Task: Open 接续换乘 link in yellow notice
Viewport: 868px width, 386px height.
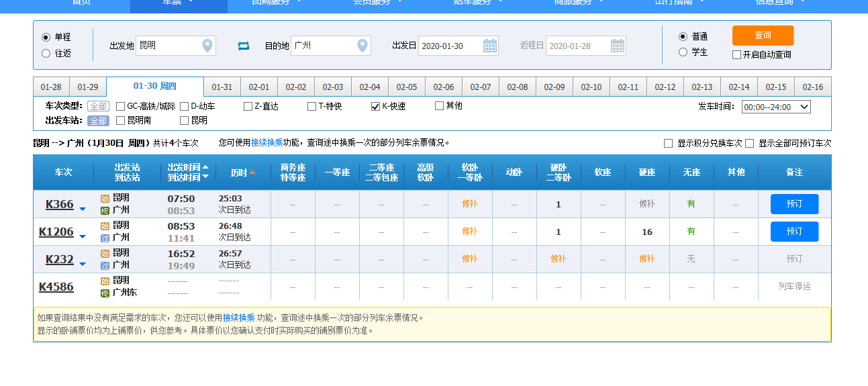Action: click(x=239, y=318)
